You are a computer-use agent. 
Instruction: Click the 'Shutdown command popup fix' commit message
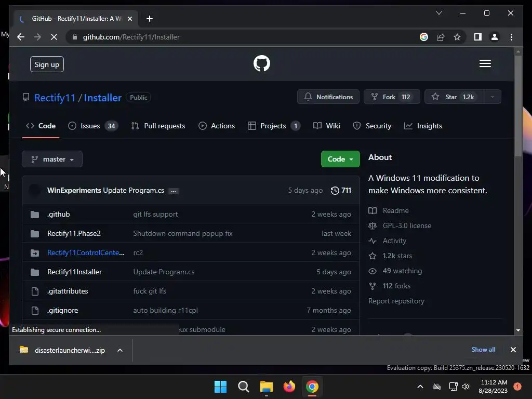click(x=183, y=233)
